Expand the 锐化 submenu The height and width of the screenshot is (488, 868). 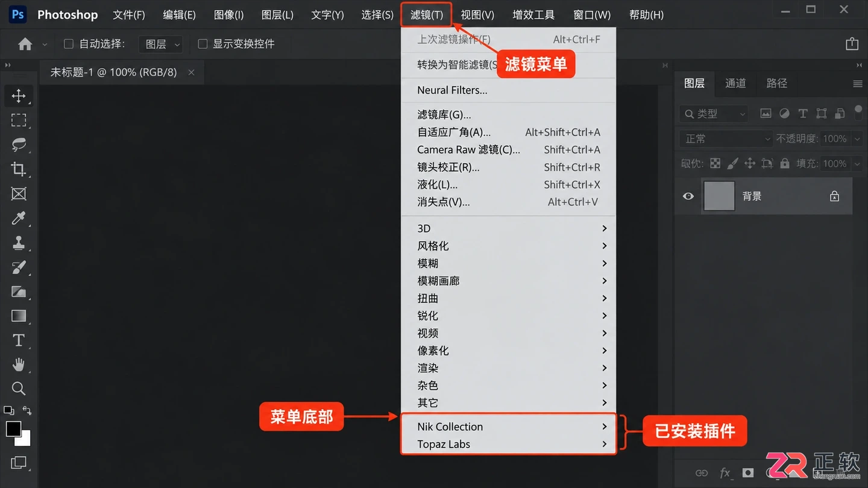click(508, 316)
